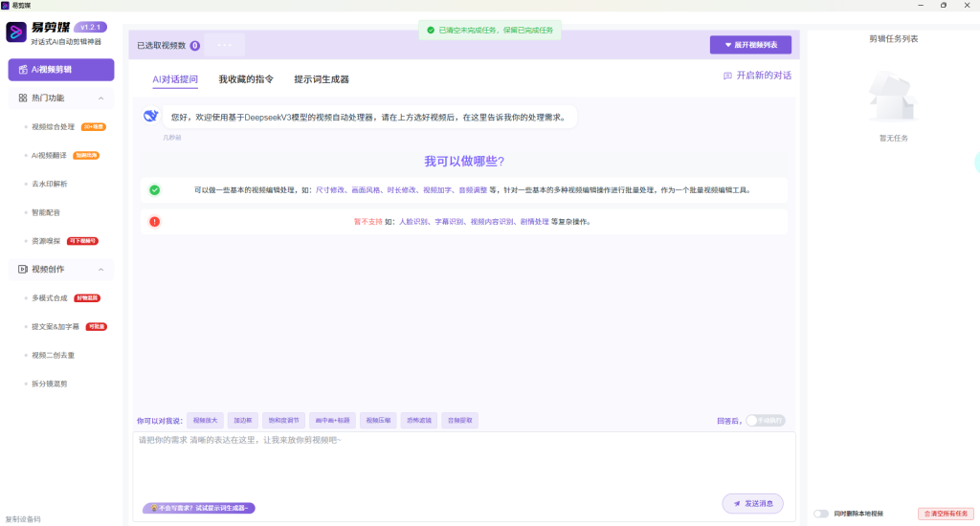Image resolution: width=980 pixels, height=526 pixels.
Task: Select the 视频压缩 quick prompt chip
Action: [380, 420]
